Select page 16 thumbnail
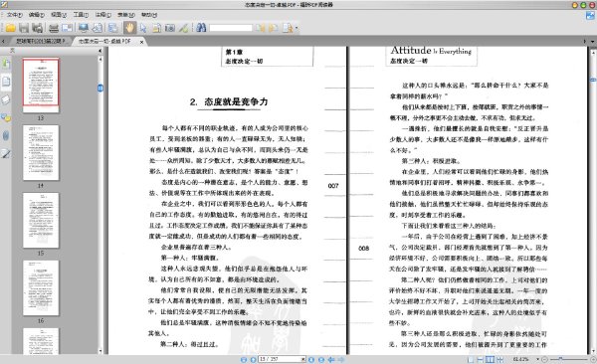597x364 pixels. (x=41, y=288)
